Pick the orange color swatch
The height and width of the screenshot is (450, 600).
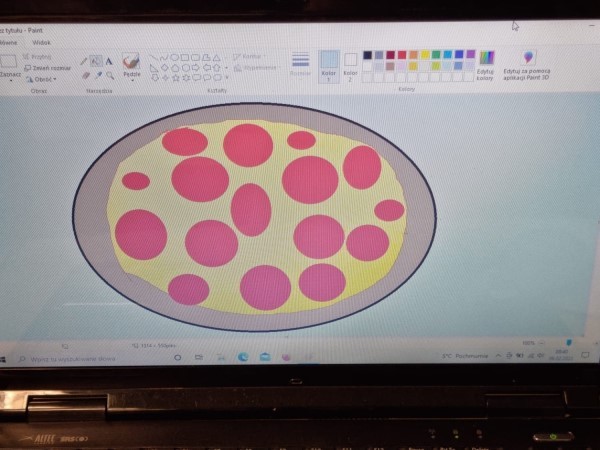tap(413, 55)
